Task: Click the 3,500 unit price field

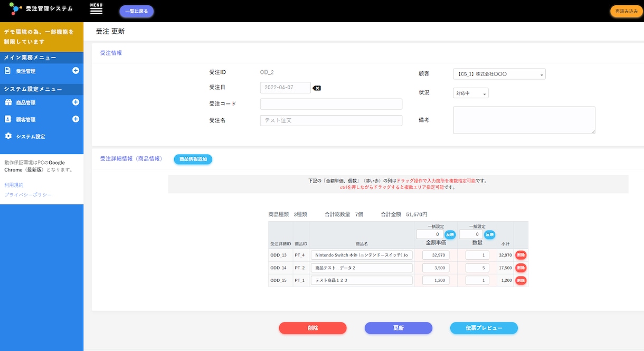Action: 436,268
